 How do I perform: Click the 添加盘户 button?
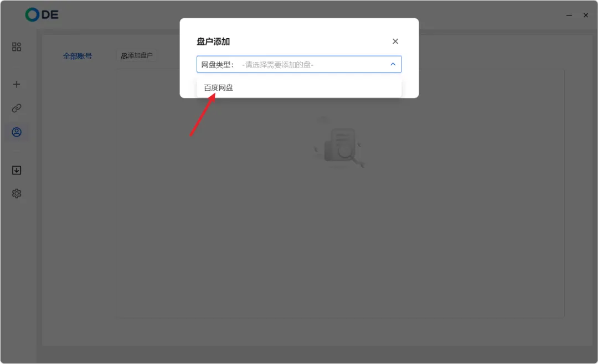click(x=137, y=56)
